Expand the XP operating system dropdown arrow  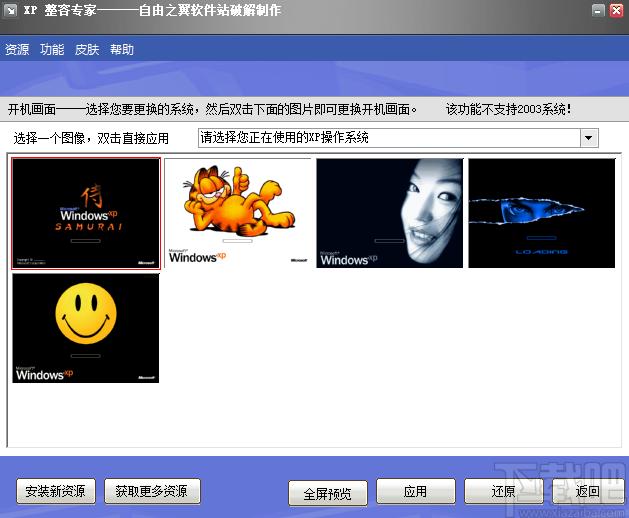[588, 138]
